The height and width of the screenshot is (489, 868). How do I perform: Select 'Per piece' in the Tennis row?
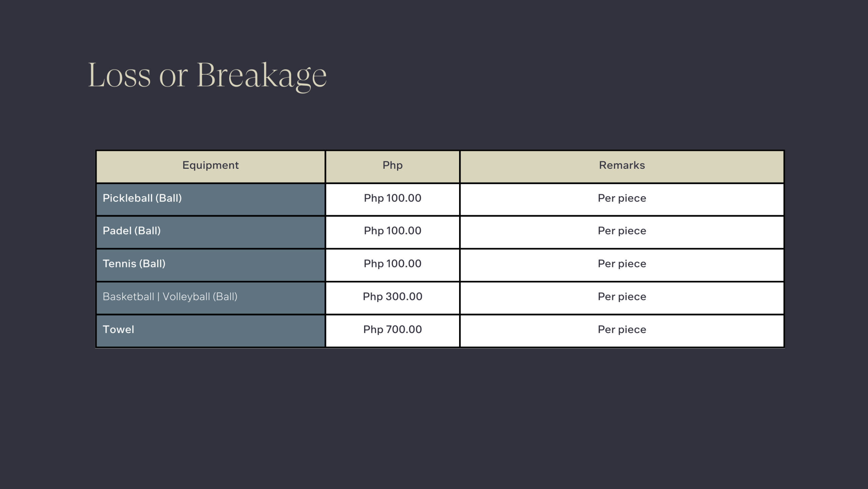622,264
